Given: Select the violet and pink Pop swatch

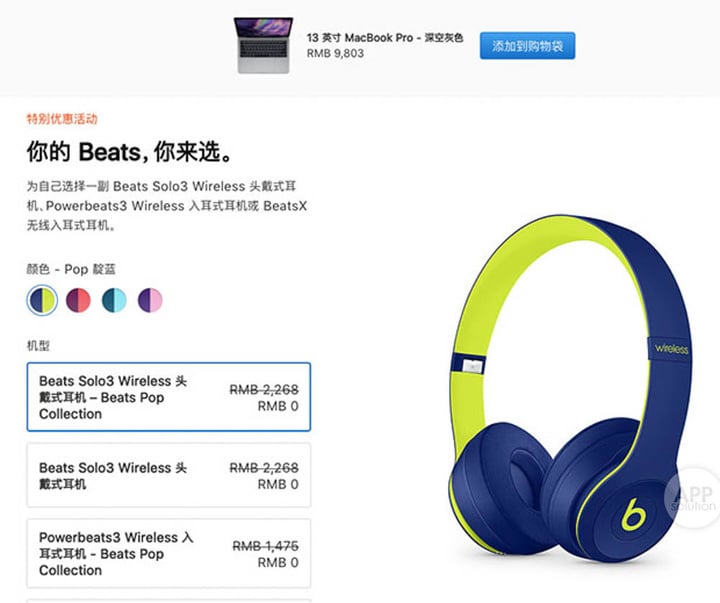Looking at the screenshot, I should [x=150, y=300].
